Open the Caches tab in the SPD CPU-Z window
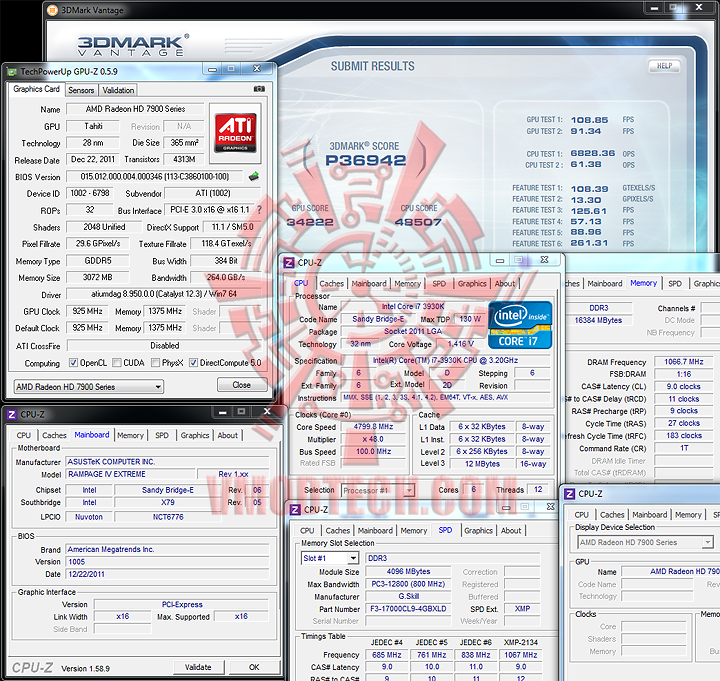The image size is (720, 681). (x=338, y=531)
